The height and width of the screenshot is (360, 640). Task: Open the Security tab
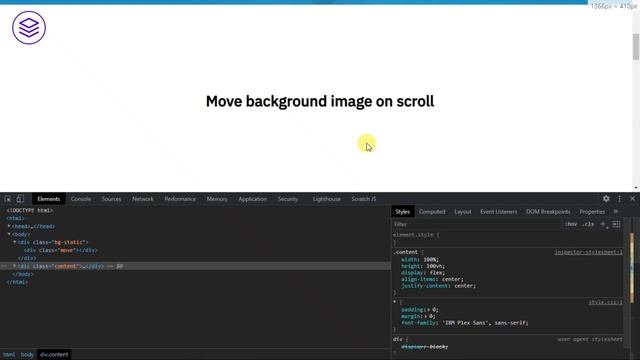click(x=288, y=199)
